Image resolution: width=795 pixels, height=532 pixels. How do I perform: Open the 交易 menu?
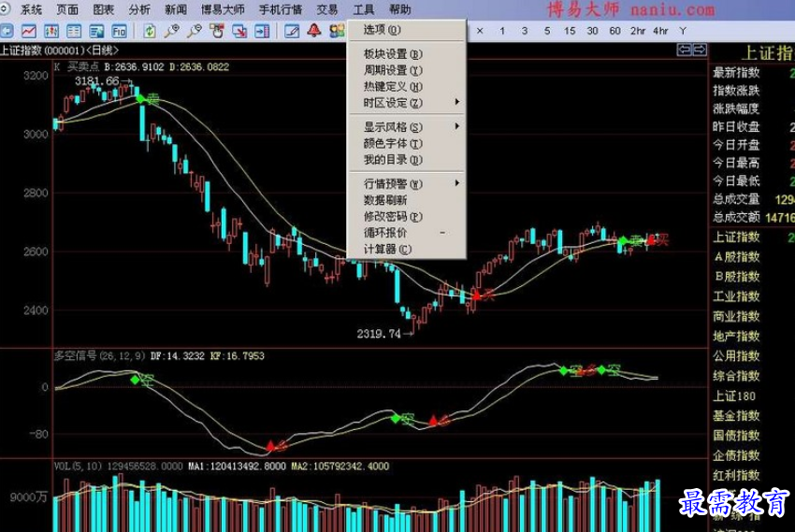coord(327,9)
